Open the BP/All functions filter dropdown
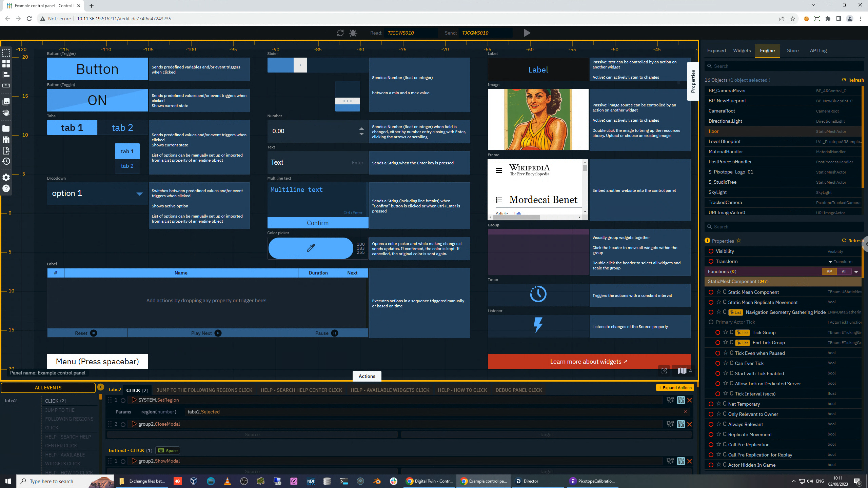 856,271
